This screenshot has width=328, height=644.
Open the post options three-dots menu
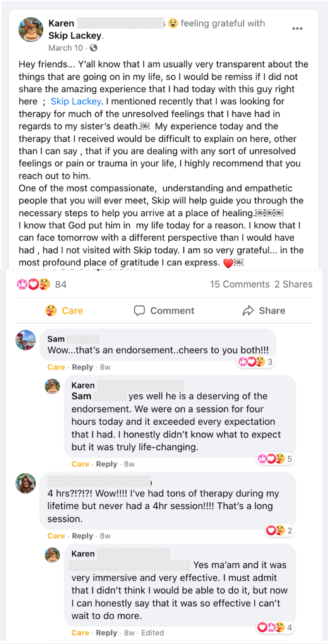coord(297,29)
